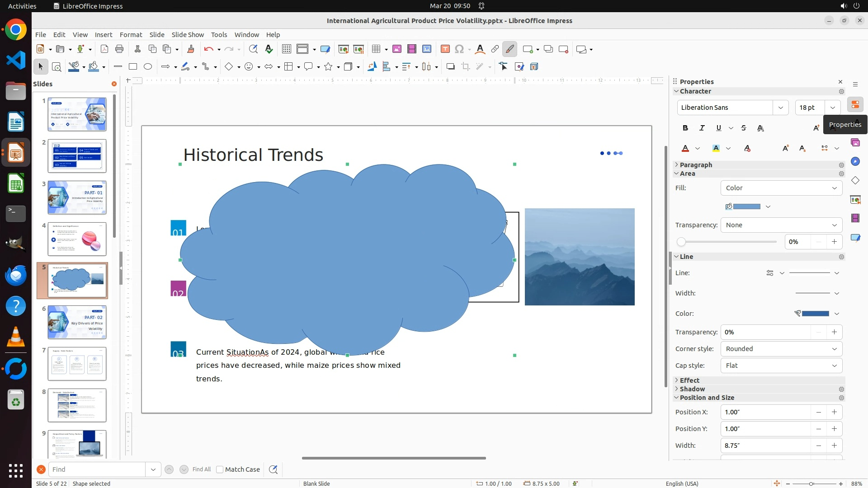Click the line color swatch
The height and width of the screenshot is (488, 868).
click(815, 314)
